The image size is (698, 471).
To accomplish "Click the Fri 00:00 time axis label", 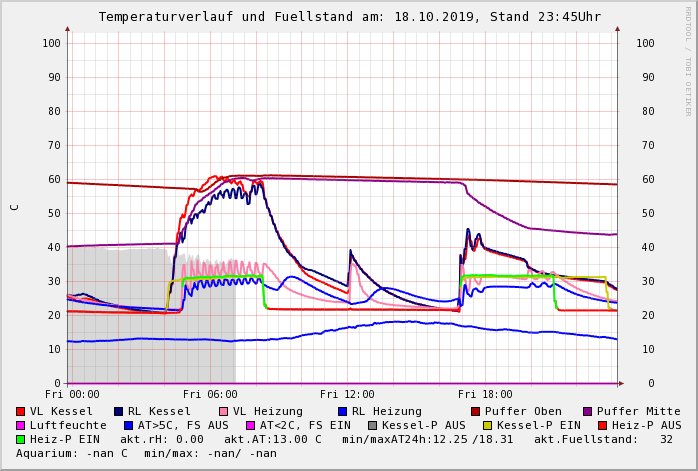I will click(72, 395).
